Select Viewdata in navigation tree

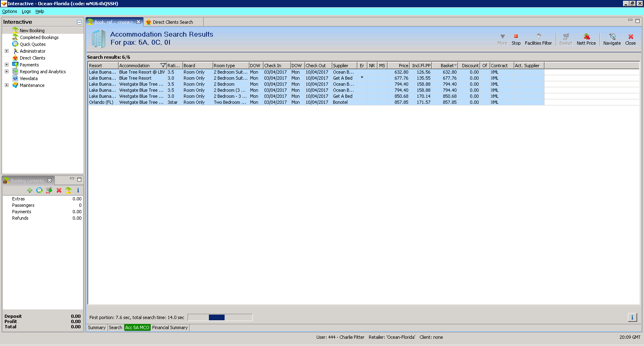coord(29,78)
